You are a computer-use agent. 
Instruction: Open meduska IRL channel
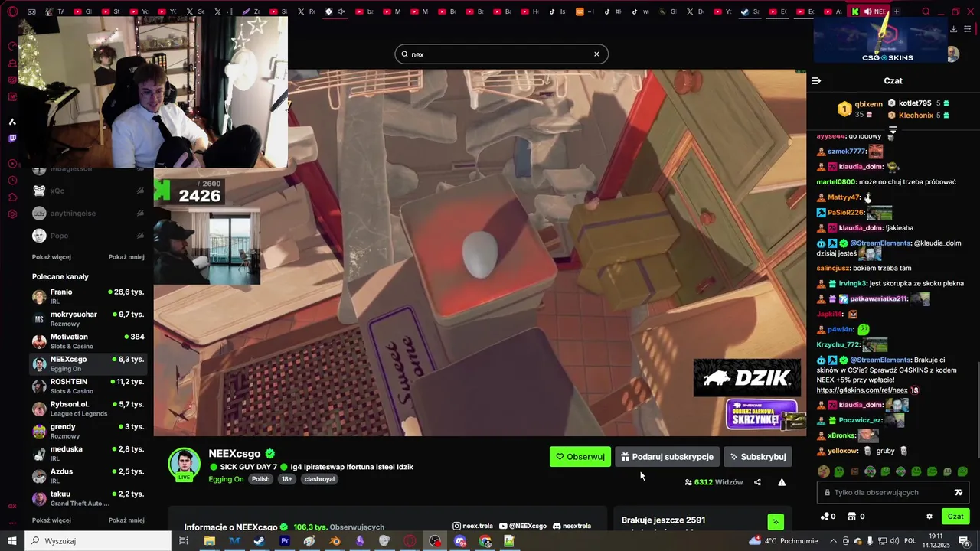click(x=88, y=453)
